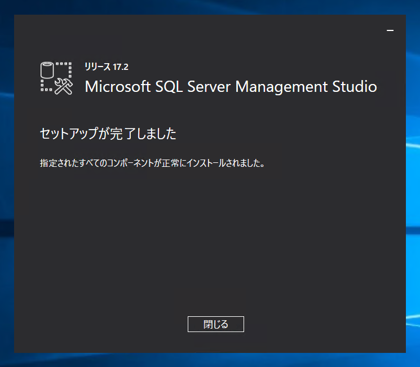The image size is (420, 367).
Task: Click the セットアップが完了しました heading
Action: [108, 134]
